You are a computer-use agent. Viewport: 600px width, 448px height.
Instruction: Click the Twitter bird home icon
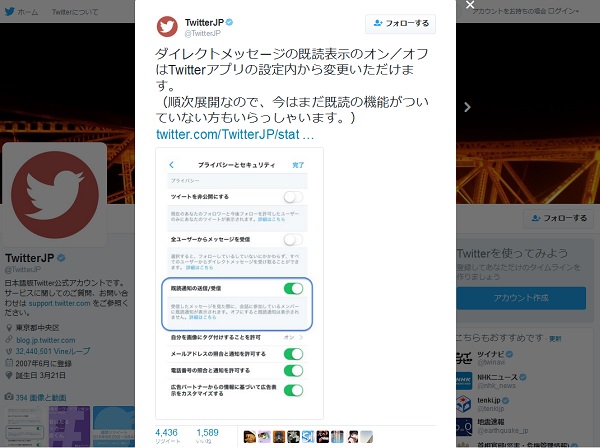click(x=10, y=11)
